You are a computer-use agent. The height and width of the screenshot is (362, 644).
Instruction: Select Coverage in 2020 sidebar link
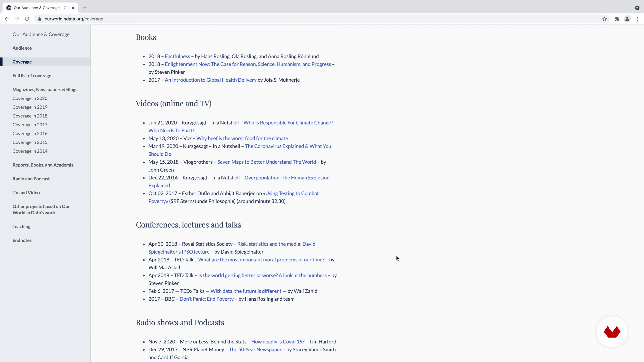[30, 98]
